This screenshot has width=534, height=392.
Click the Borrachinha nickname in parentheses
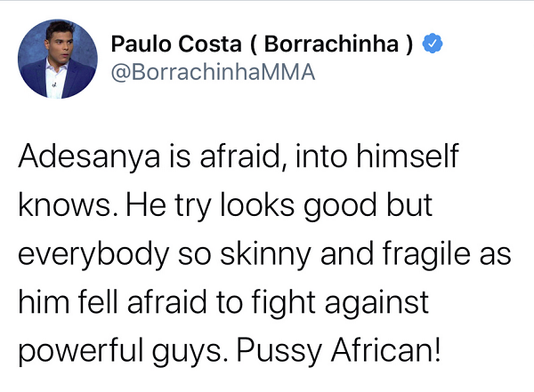click(x=331, y=44)
